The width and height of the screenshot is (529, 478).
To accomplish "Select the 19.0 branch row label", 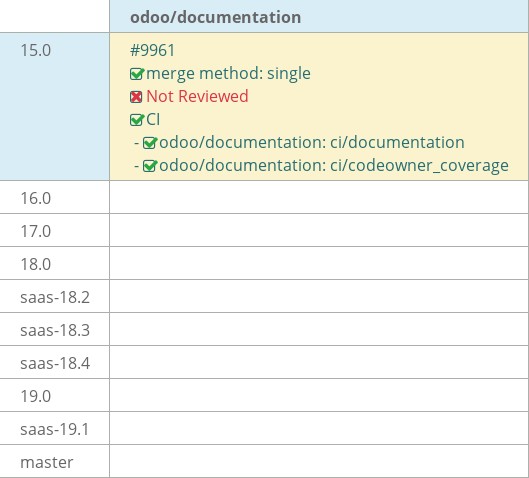I will click(x=36, y=396).
